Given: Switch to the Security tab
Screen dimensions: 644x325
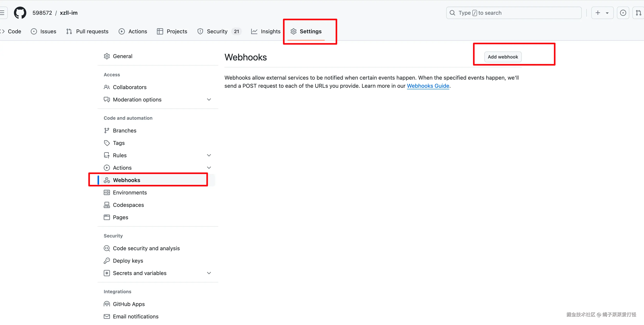Looking at the screenshot, I should pos(217,32).
